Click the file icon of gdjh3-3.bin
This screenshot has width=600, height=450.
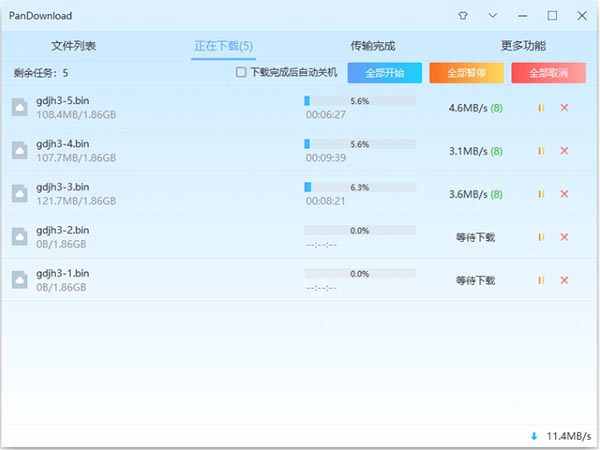coord(20,194)
